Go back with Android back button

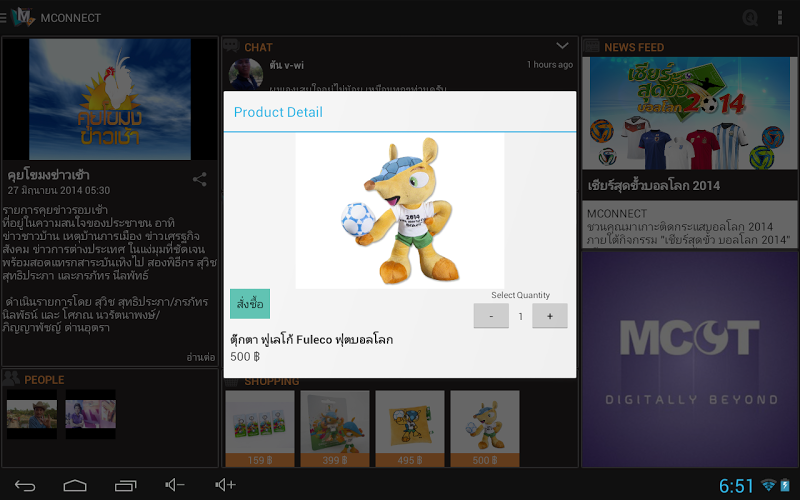point(24,485)
